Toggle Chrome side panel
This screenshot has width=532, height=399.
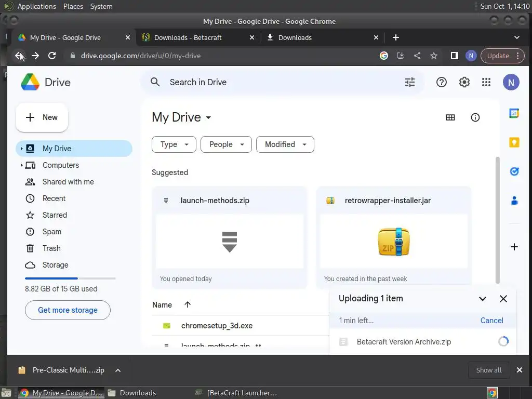[x=454, y=56]
